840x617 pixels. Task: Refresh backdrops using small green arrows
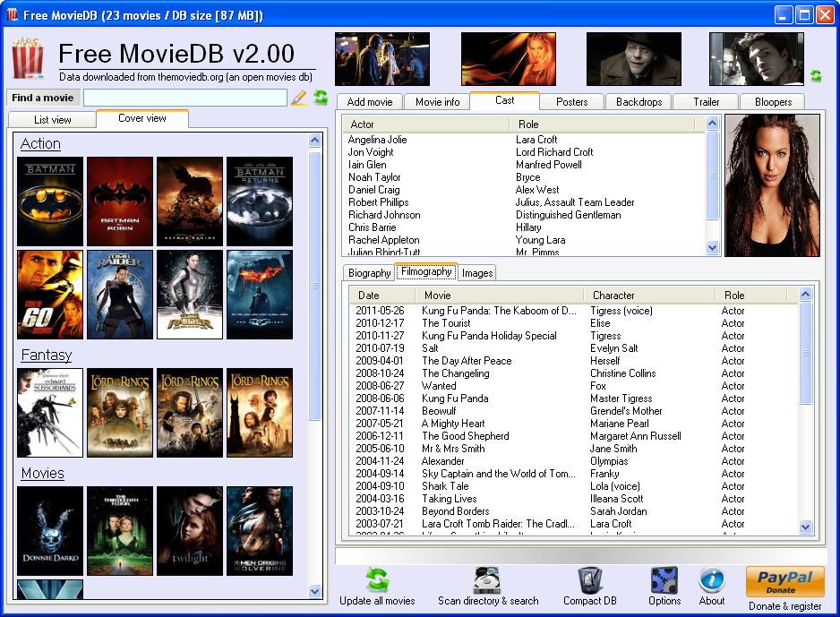[x=816, y=77]
